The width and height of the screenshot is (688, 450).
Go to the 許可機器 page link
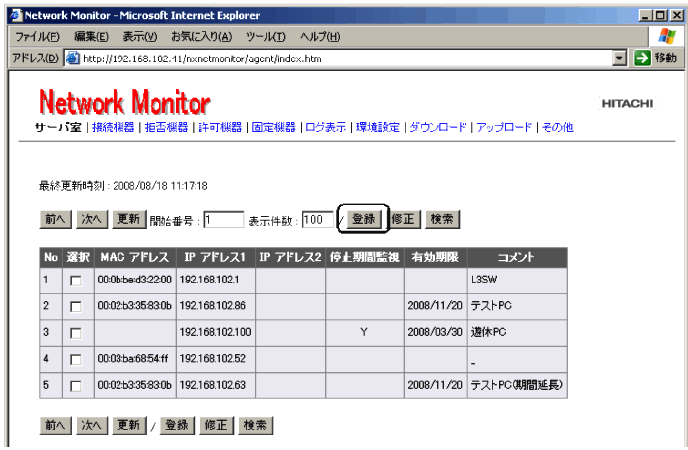coord(220,127)
